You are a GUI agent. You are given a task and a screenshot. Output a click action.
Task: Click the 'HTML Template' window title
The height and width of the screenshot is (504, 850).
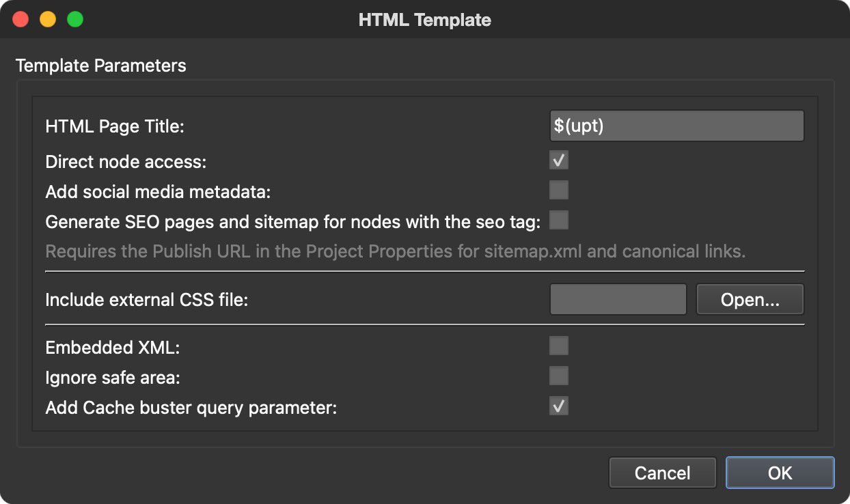tap(425, 20)
